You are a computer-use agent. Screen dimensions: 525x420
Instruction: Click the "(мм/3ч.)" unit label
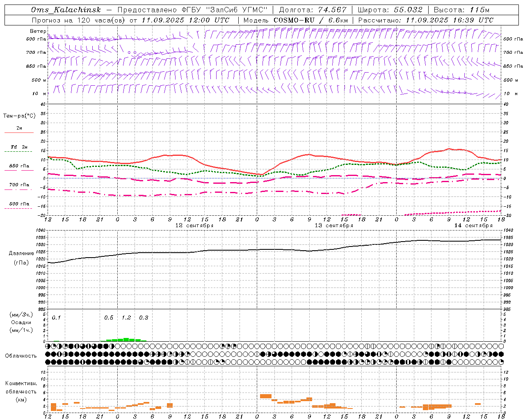[x=21, y=315]
